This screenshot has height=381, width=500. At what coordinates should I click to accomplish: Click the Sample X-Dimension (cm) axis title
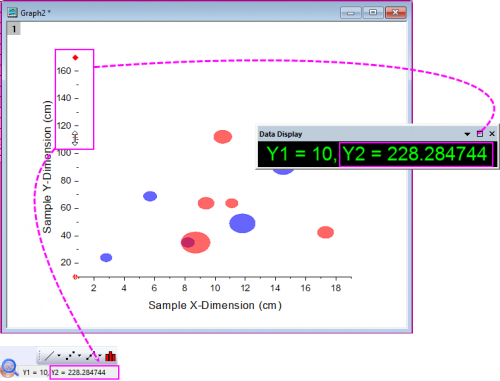(x=215, y=305)
